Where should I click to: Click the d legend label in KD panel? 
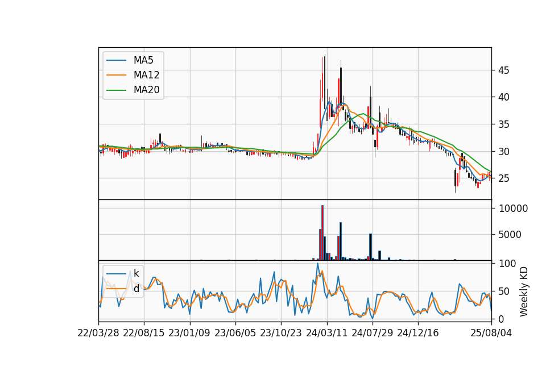click(x=136, y=289)
